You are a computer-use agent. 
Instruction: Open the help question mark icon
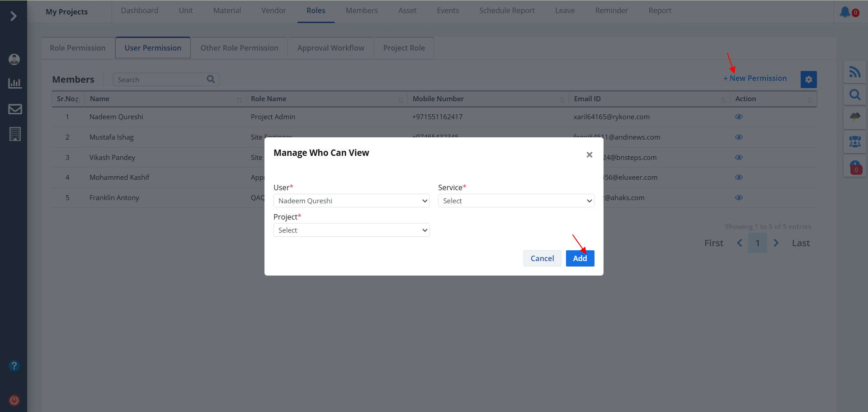click(14, 365)
